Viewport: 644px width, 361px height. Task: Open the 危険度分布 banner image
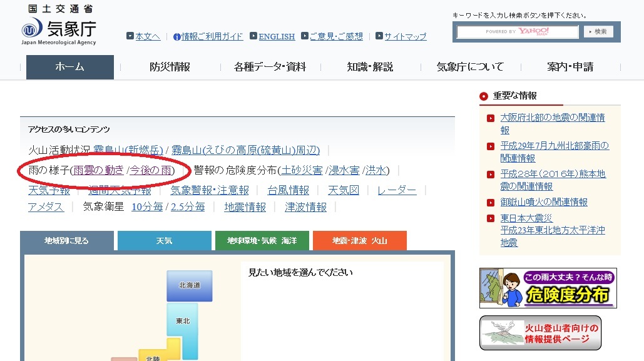pyautogui.click(x=548, y=288)
